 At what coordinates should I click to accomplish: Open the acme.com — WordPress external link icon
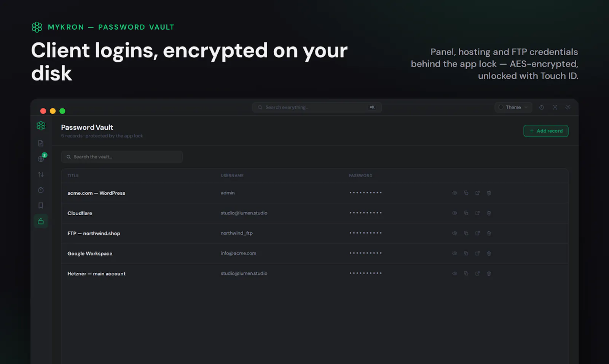(x=477, y=193)
